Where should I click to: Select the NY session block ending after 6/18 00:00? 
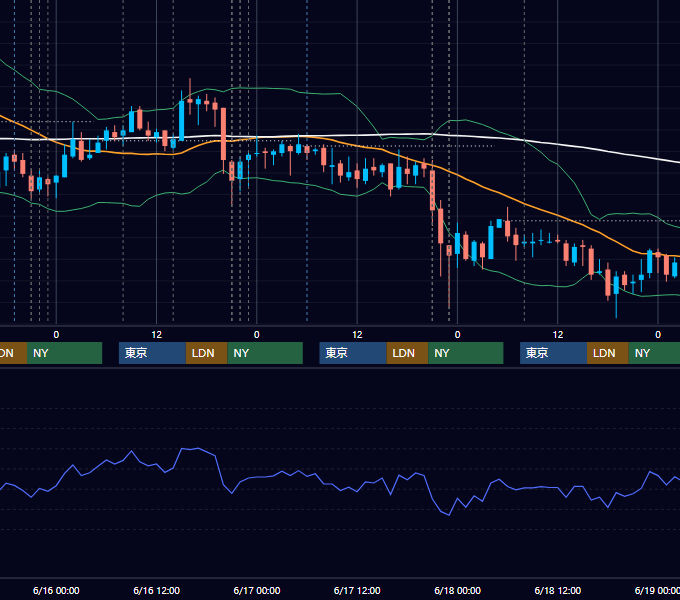point(466,353)
